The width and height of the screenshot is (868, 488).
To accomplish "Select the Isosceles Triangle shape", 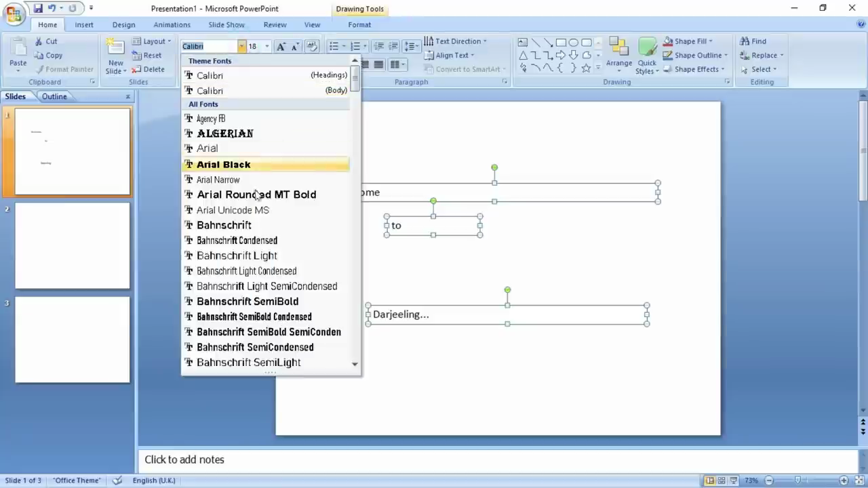I will 523,55.
